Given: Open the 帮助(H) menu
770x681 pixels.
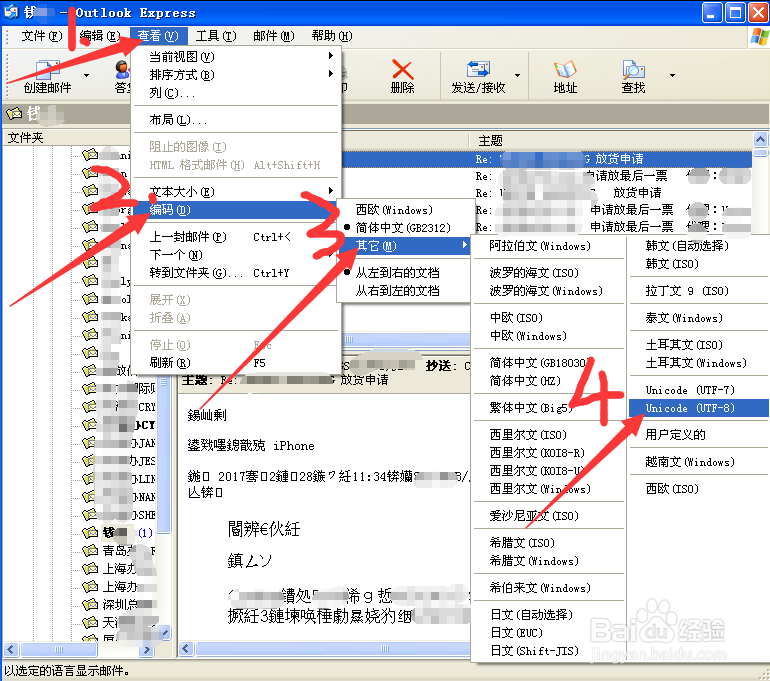Looking at the screenshot, I should tap(332, 36).
